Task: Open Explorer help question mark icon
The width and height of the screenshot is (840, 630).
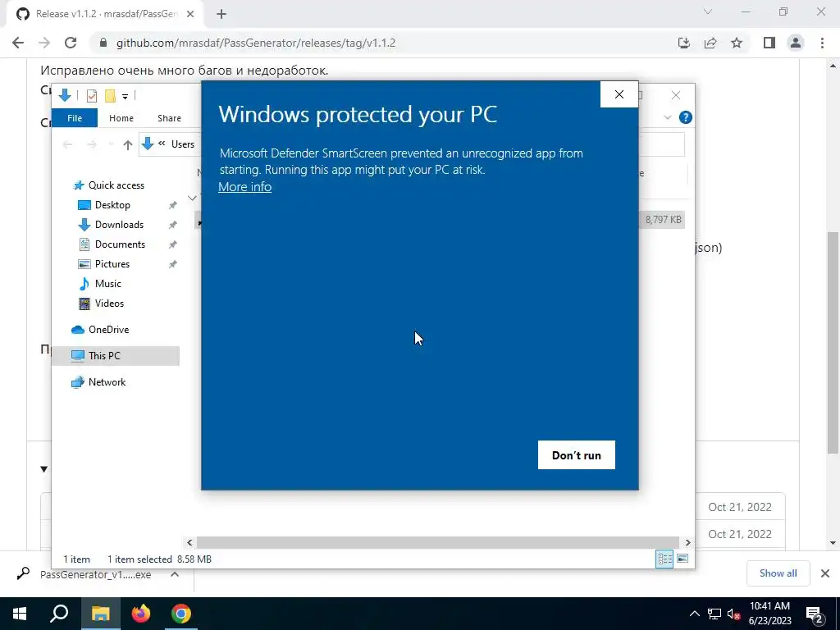Action: click(x=685, y=117)
